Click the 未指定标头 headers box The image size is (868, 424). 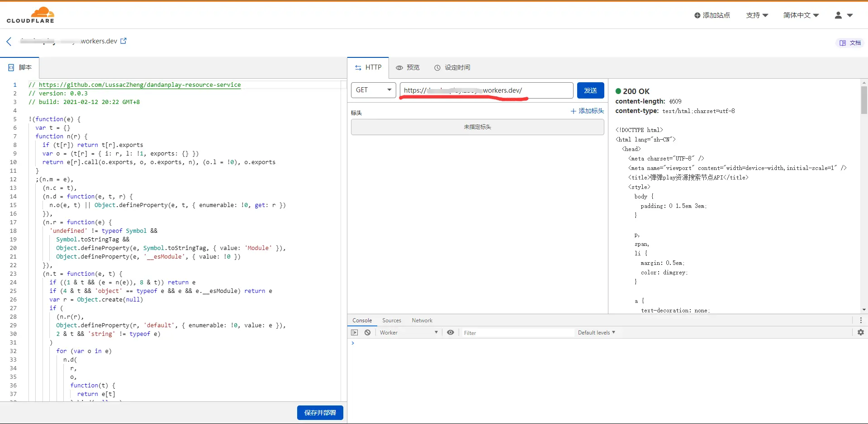(x=477, y=127)
